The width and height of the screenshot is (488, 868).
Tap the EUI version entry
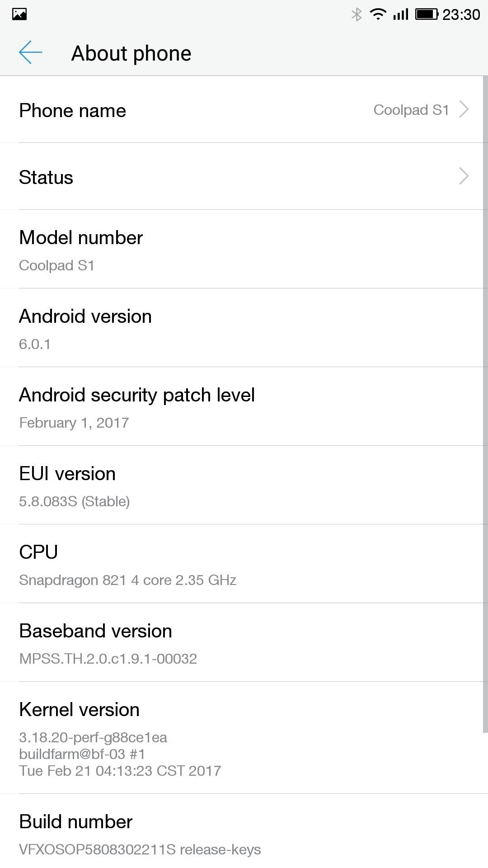pyautogui.click(x=244, y=486)
